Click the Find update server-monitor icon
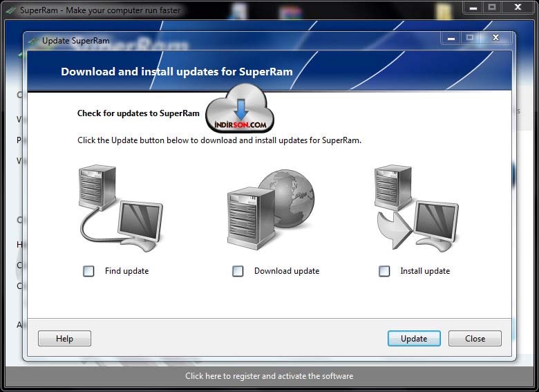The height and width of the screenshot is (392, 539). [121, 208]
